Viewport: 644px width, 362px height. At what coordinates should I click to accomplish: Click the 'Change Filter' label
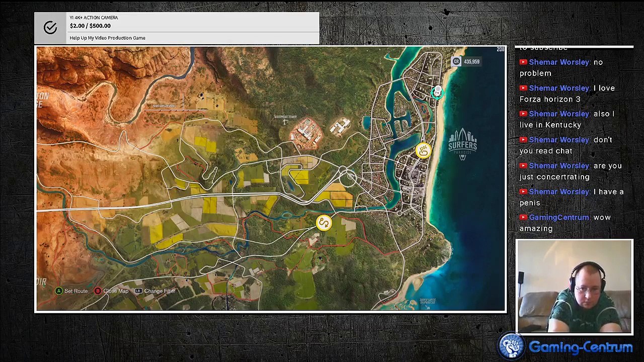[x=160, y=291]
